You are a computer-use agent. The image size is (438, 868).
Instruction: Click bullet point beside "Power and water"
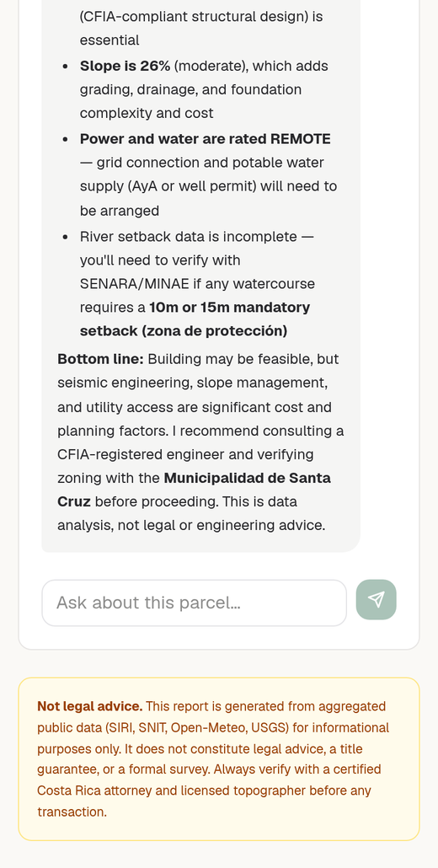(66, 140)
